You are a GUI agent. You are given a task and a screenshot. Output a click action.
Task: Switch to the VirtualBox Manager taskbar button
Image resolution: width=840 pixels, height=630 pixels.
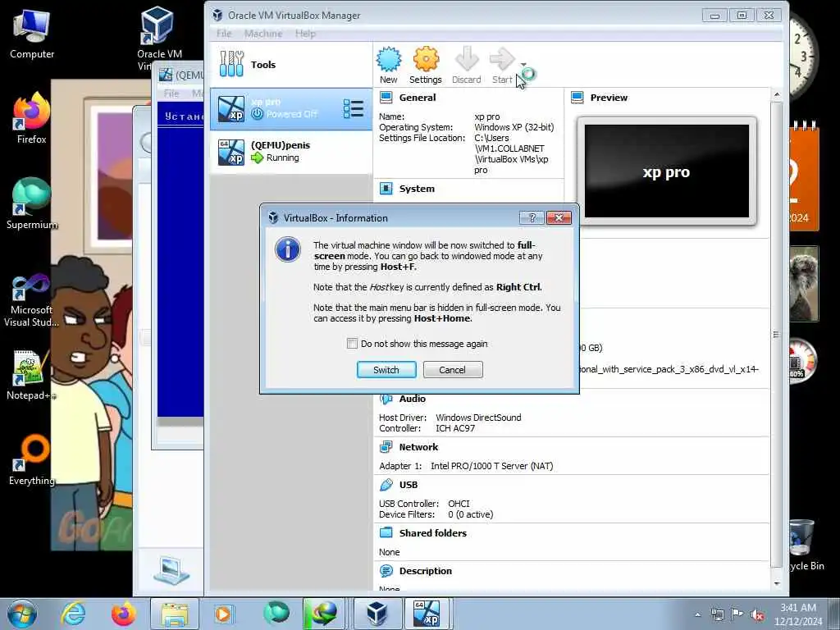tap(377, 614)
